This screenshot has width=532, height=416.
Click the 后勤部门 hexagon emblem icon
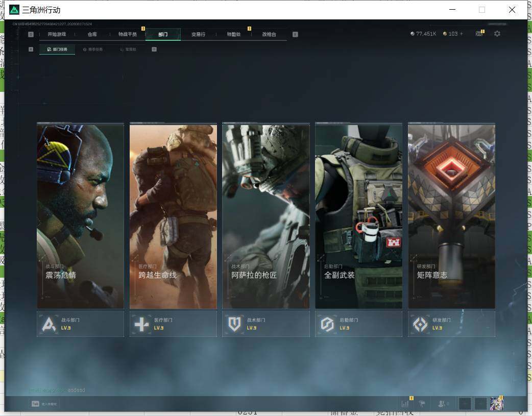[327, 325]
